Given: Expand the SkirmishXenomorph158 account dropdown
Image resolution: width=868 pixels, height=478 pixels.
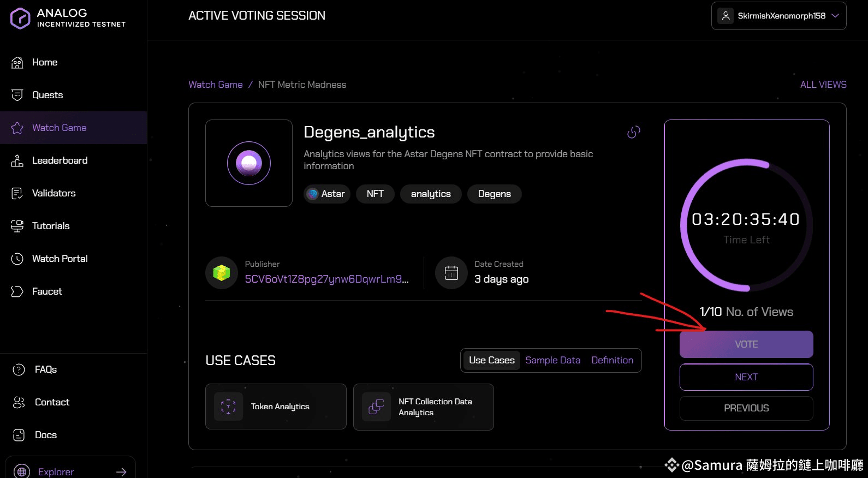Looking at the screenshot, I should pyautogui.click(x=835, y=16).
